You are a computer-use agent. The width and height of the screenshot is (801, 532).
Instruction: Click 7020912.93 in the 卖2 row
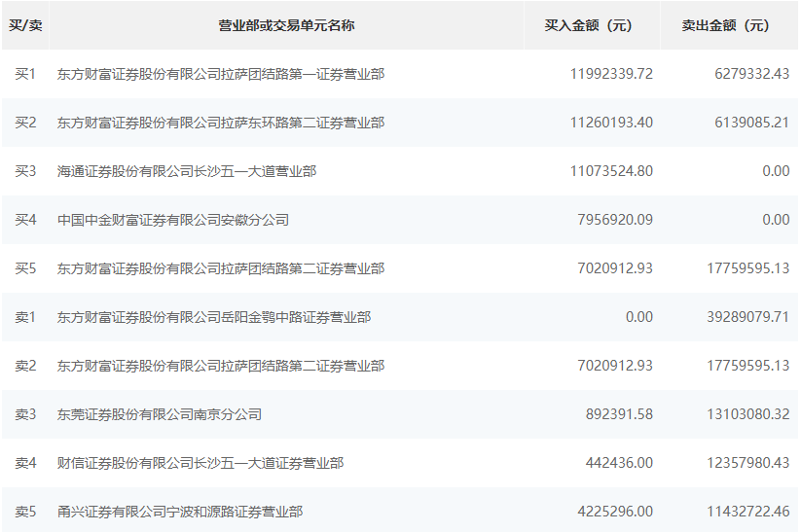(x=615, y=366)
